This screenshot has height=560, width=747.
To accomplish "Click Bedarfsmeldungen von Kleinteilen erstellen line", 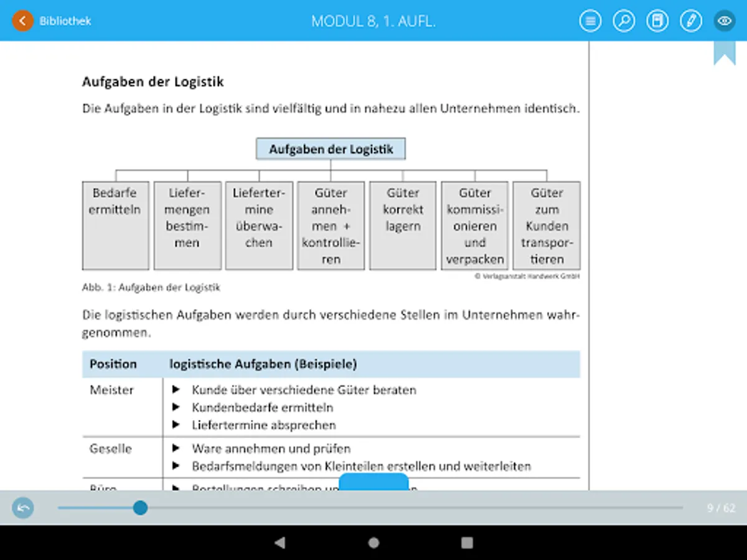I will point(361,466).
